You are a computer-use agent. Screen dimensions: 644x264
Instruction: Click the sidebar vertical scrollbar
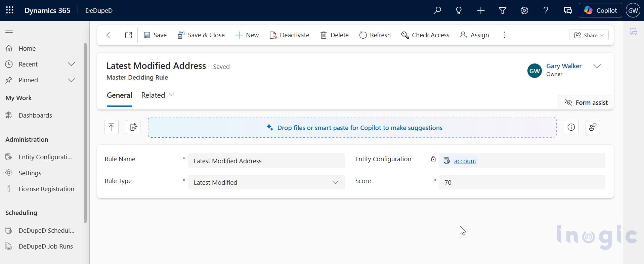85,133
